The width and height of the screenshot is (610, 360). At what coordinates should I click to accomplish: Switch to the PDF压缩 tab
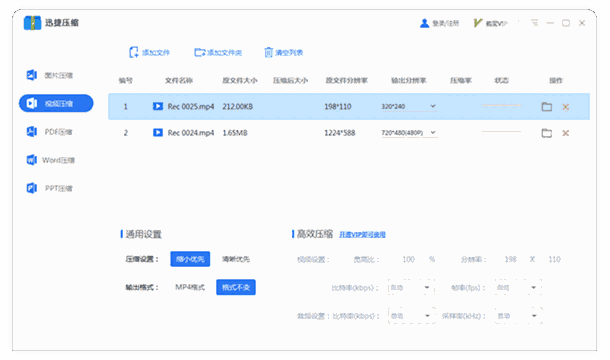pos(49,132)
